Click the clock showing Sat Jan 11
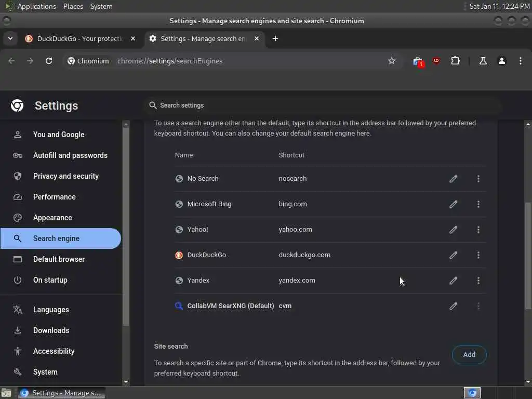This screenshot has height=399, width=532. coord(499,6)
